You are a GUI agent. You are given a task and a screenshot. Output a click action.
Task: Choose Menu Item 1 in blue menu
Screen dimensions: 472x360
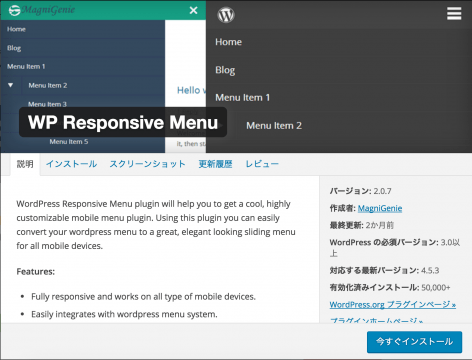pyautogui.click(x=26, y=67)
